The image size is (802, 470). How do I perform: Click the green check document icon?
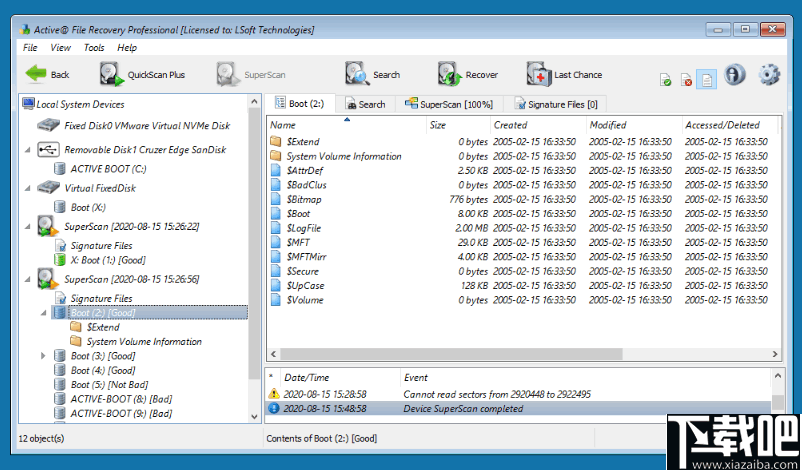[x=665, y=80]
